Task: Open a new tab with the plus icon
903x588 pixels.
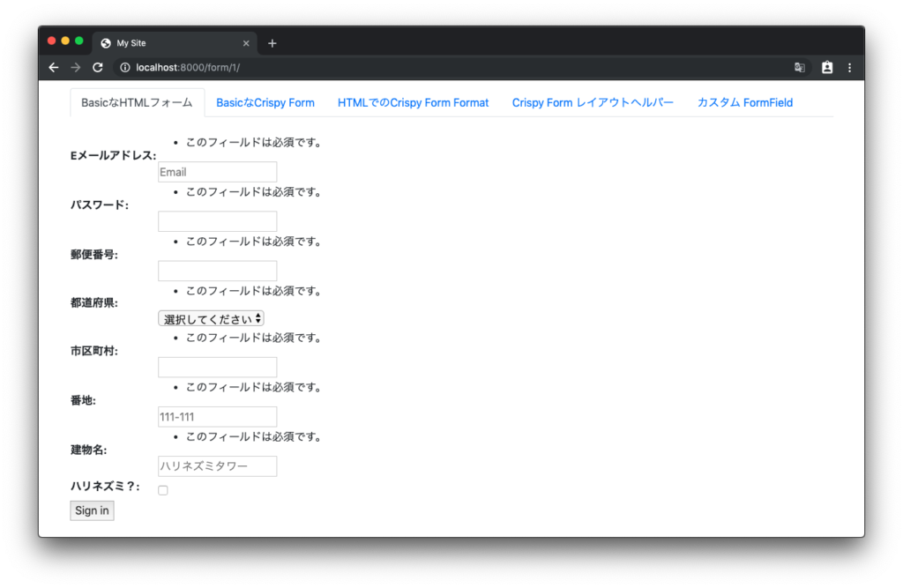Action: coord(272,42)
